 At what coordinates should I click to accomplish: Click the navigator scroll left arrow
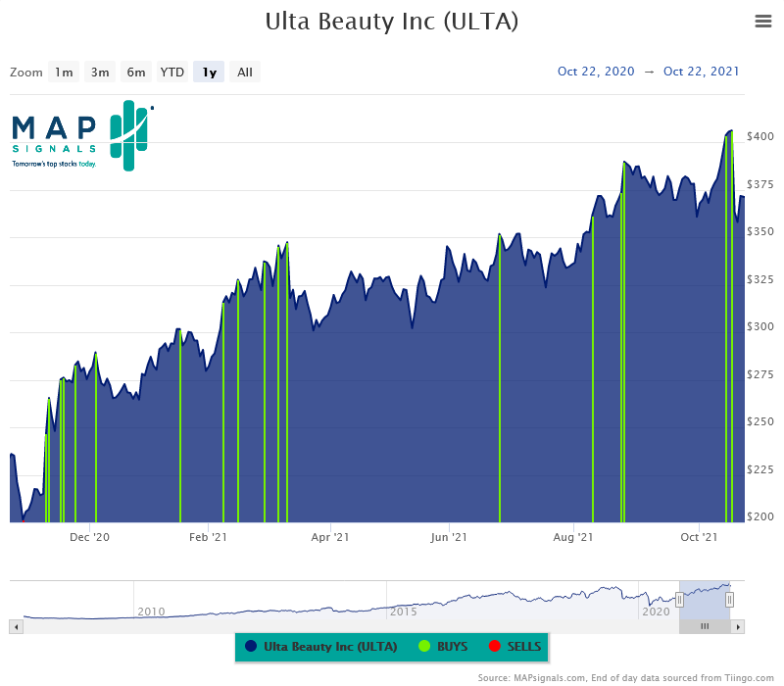coord(16,627)
